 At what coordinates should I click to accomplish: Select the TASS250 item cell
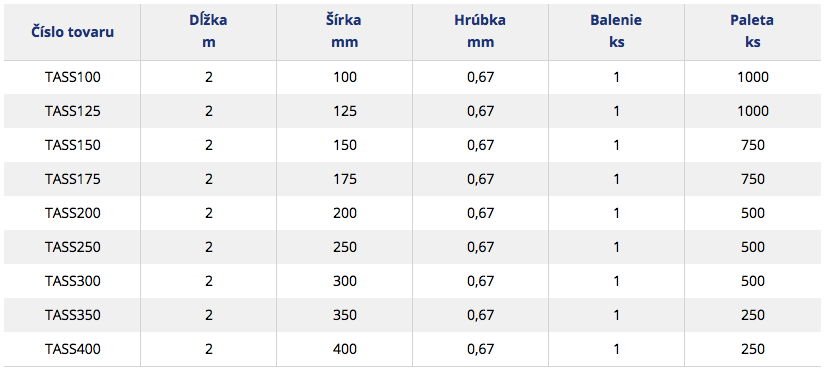point(72,247)
